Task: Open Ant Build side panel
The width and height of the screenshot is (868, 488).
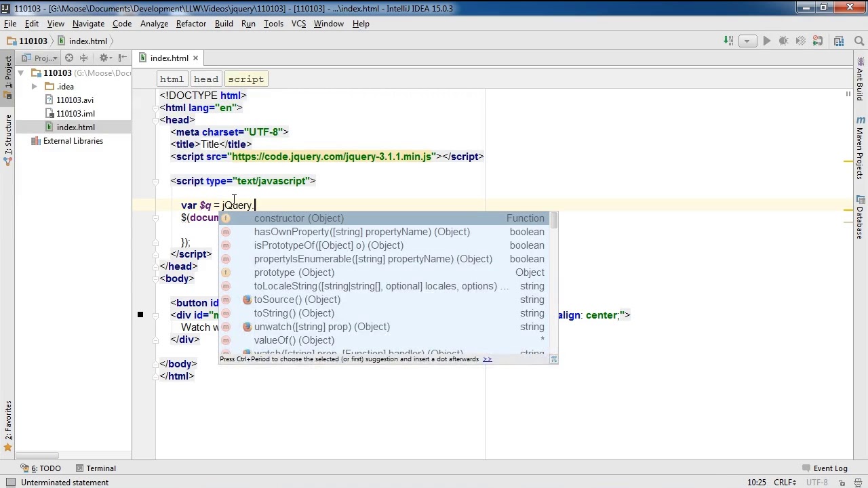Action: point(860,79)
